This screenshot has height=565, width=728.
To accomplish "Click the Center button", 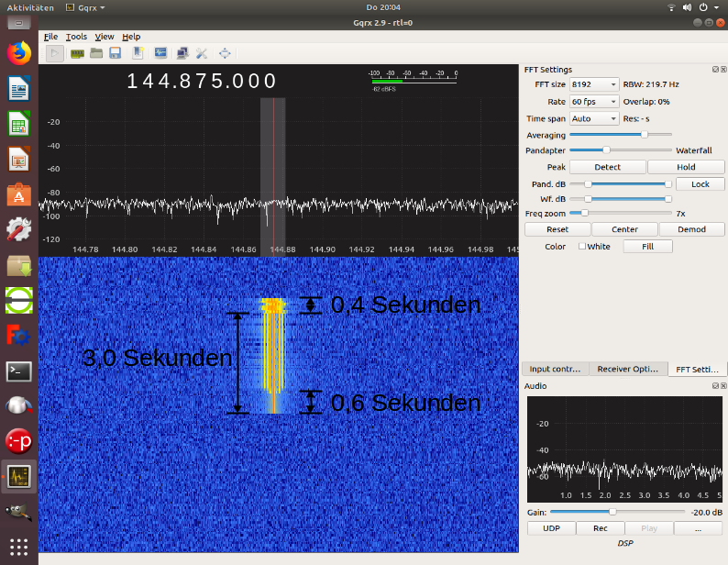I will (x=625, y=229).
